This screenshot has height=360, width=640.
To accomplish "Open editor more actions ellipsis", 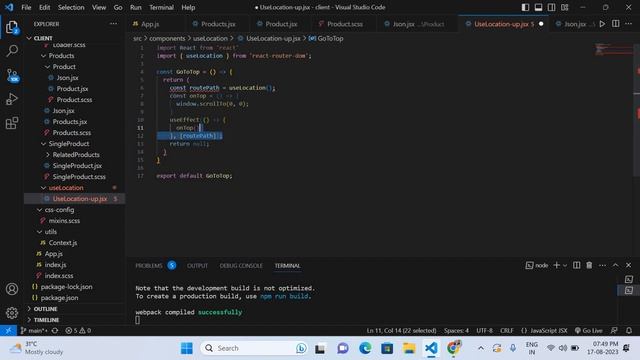I will pyautogui.click(x=629, y=24).
